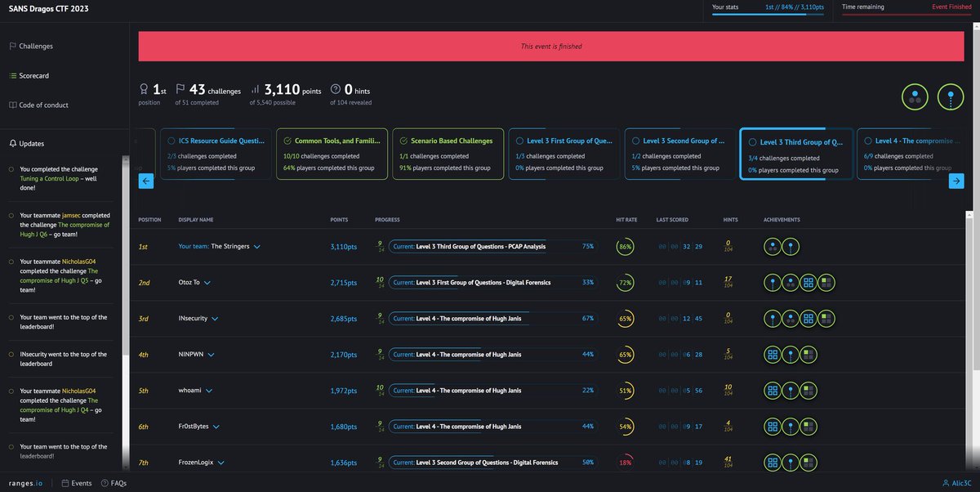980x492 pixels.
Task: Open the Code of conduct page
Action: (43, 105)
